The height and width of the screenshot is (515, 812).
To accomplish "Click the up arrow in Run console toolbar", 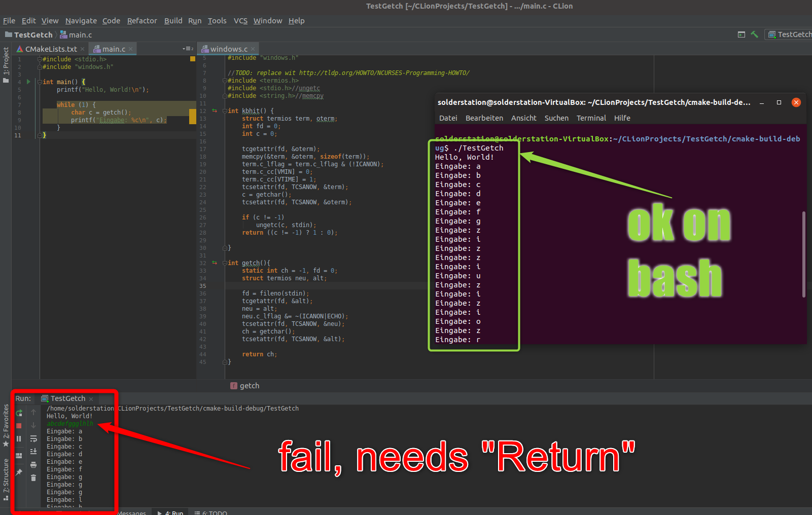I will coord(33,413).
